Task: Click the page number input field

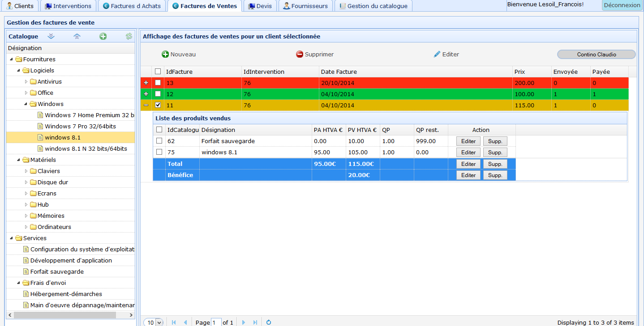Action: click(x=216, y=322)
